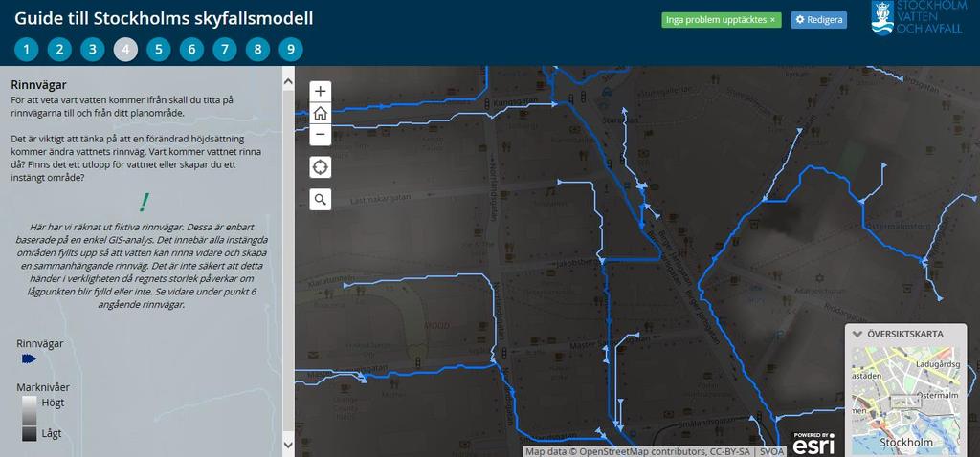This screenshot has width=980, height=457.
Task: Select the active step 4 tab
Action: tap(125, 50)
